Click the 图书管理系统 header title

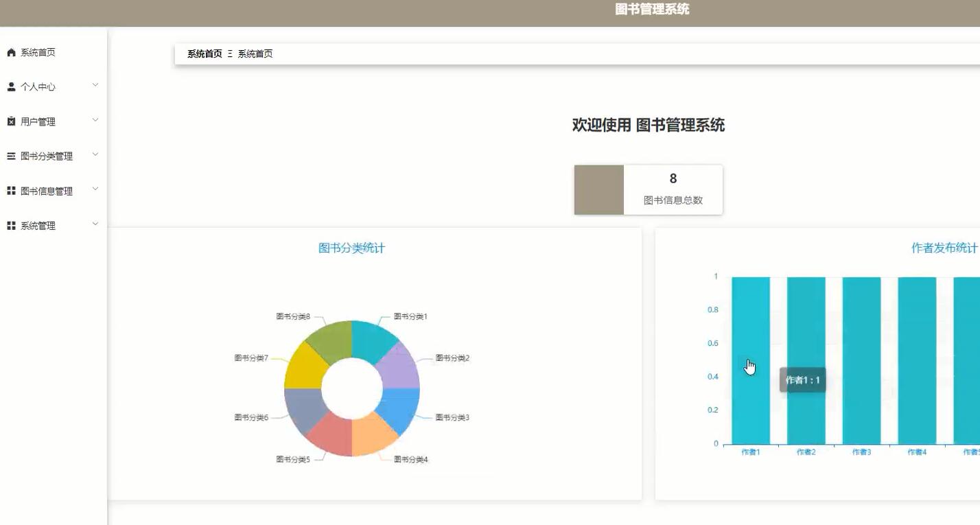(652, 10)
